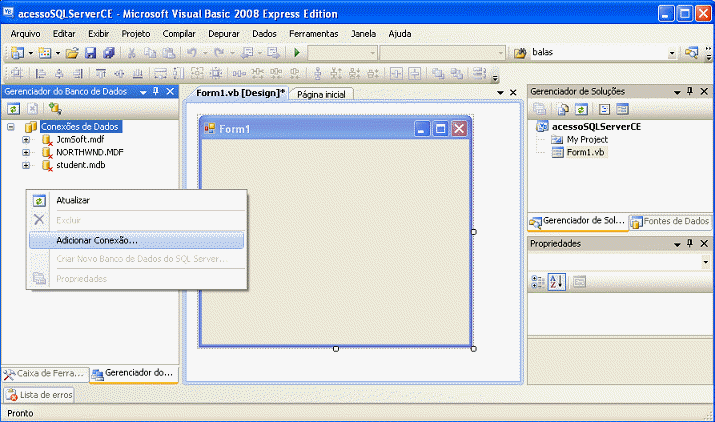Open the document tab list dropdown arrow
Screen dimensions: 715x422
click(x=500, y=93)
